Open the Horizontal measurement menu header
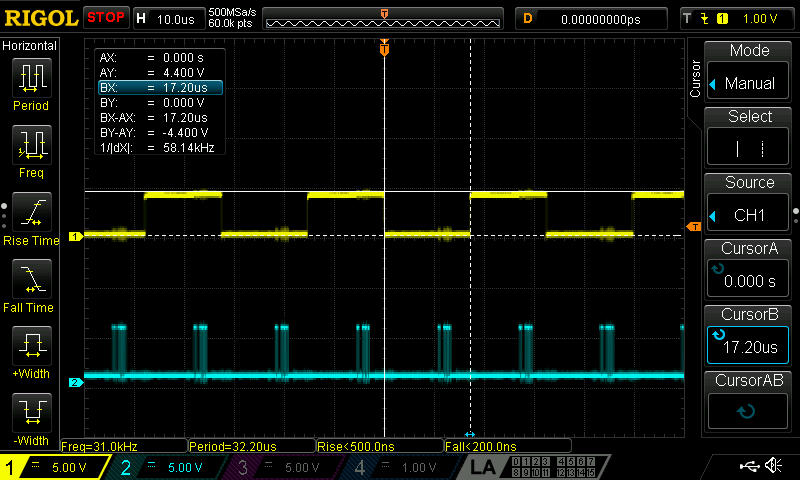This screenshot has width=800, height=480. 30,46
